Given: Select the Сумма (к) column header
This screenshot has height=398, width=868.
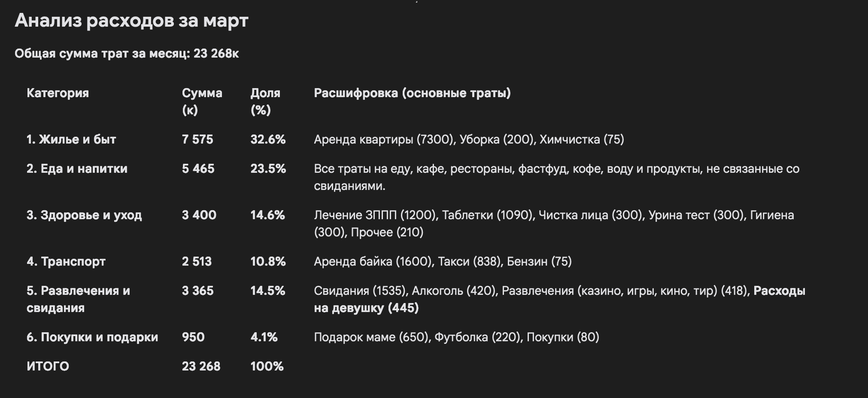Looking at the screenshot, I should 202,101.
